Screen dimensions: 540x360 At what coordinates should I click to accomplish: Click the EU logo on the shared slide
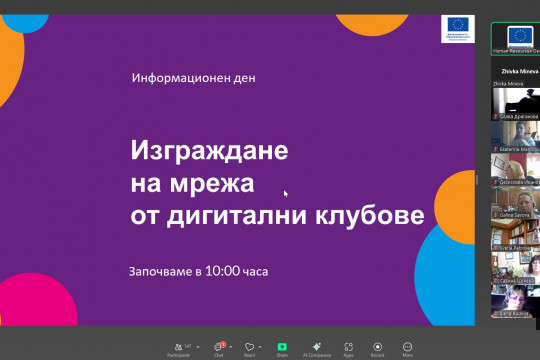coord(458,29)
